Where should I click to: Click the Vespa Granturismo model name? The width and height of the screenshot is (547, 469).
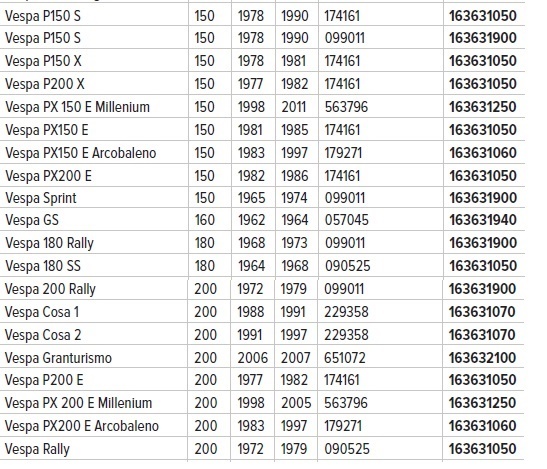pyautogui.click(x=58, y=358)
